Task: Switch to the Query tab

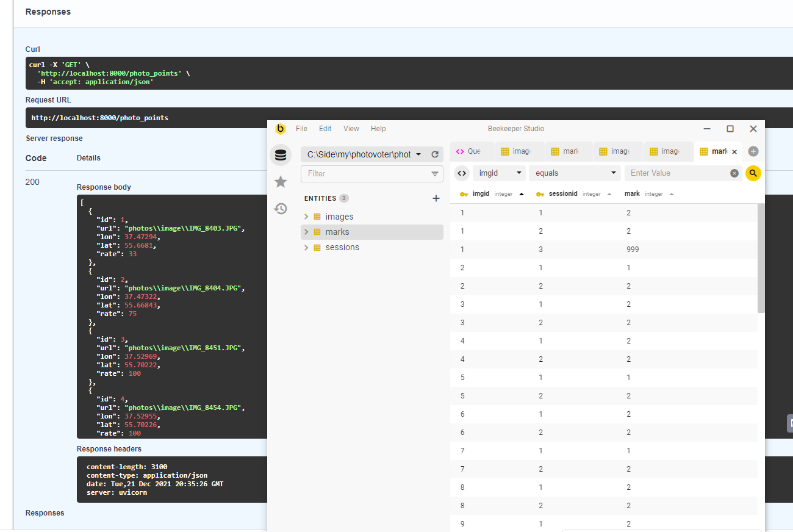Action: pyautogui.click(x=468, y=151)
